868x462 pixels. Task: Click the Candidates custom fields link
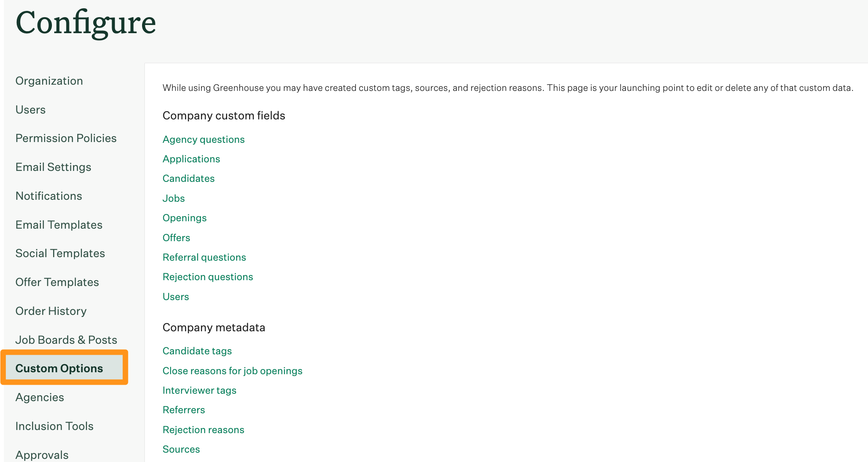pos(189,178)
